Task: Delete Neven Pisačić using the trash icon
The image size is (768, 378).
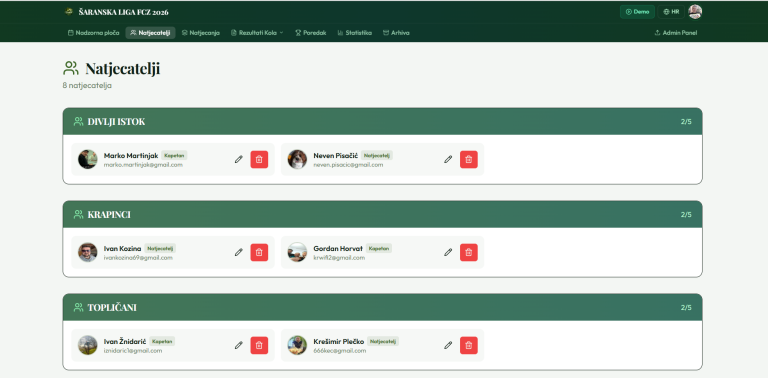Action: point(469,159)
